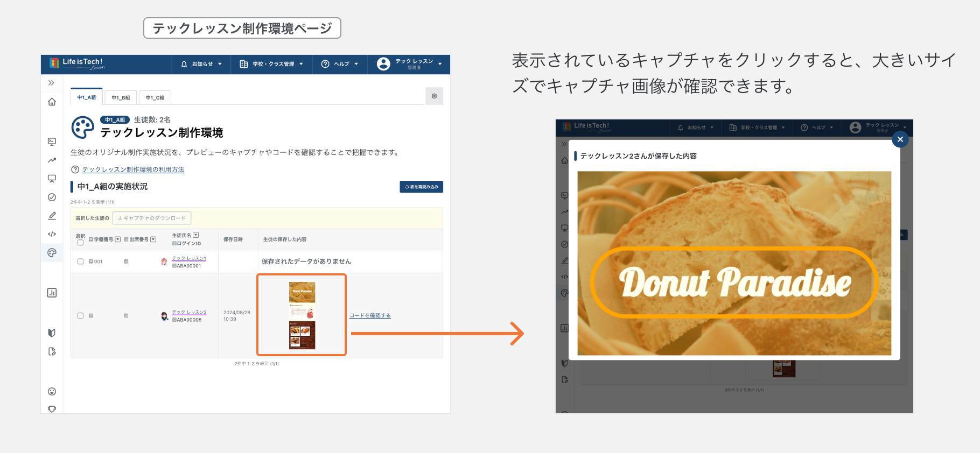Click the avatar of student テック レッスン1
Screen dimensions: 980x453
pyautogui.click(x=164, y=261)
